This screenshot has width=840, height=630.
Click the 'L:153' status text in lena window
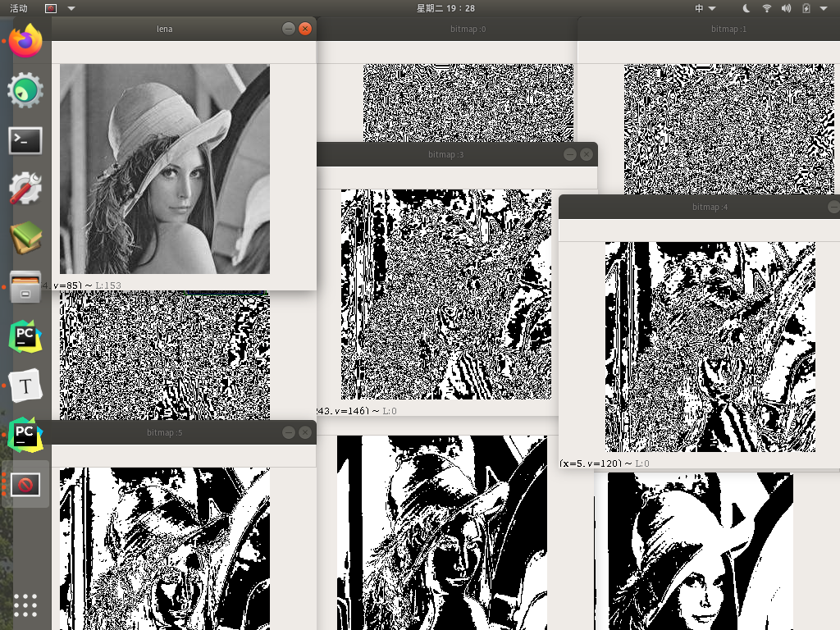[108, 285]
